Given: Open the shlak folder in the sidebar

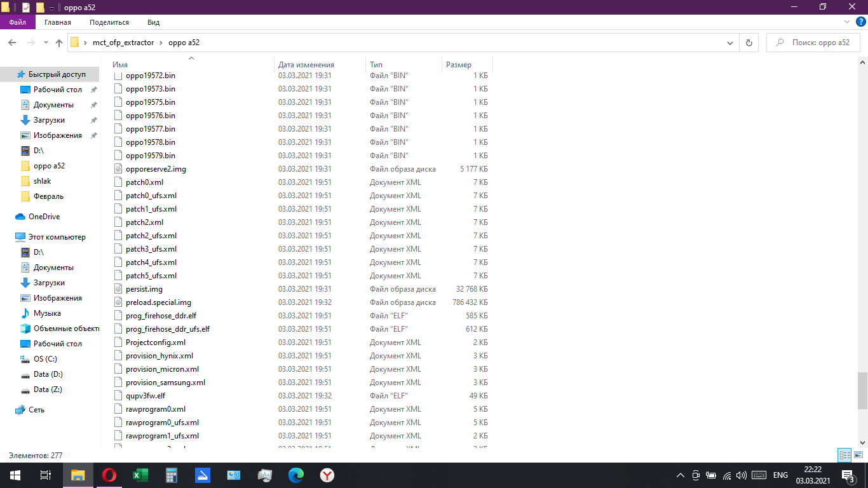Looking at the screenshot, I should coord(42,181).
